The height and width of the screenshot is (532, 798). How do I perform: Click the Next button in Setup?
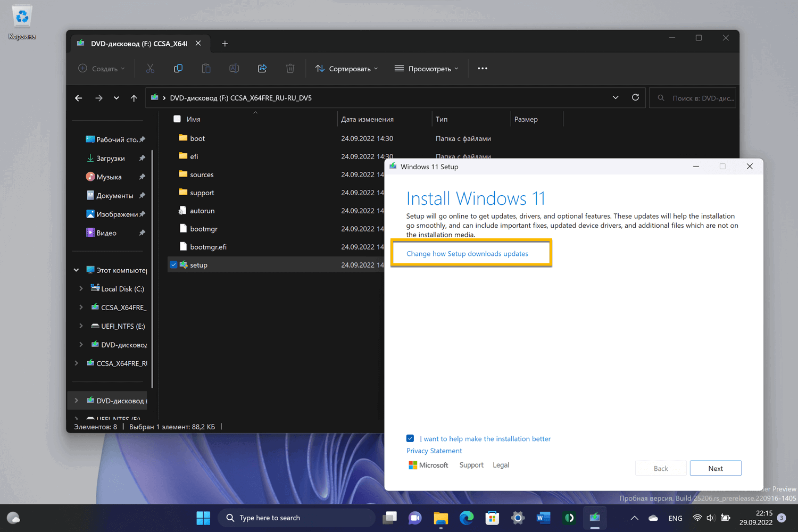point(715,468)
